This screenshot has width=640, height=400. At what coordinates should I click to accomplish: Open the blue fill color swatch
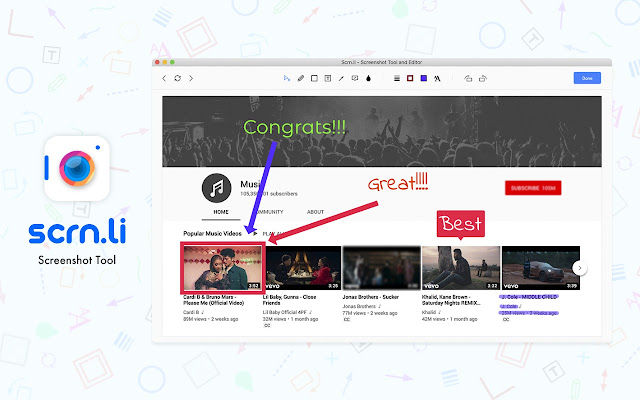424,78
